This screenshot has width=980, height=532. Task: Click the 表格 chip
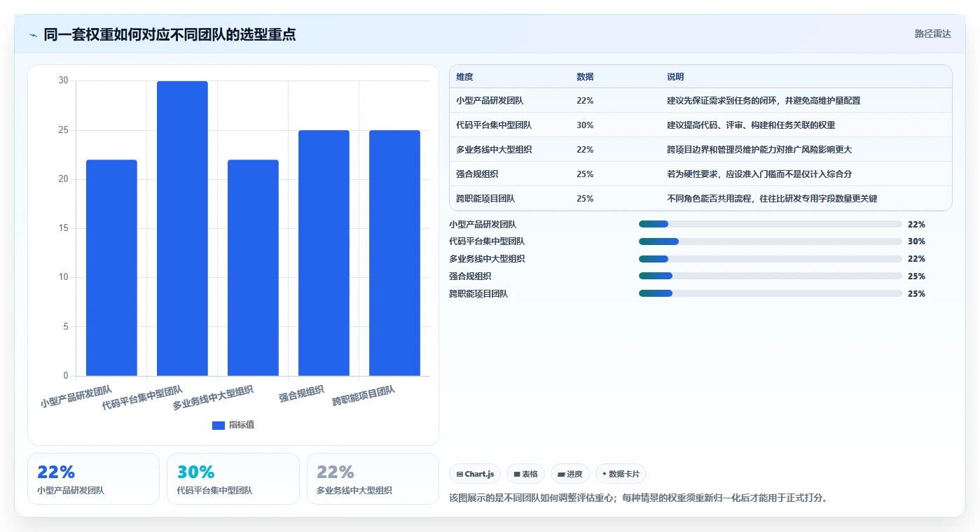pyautogui.click(x=525, y=474)
